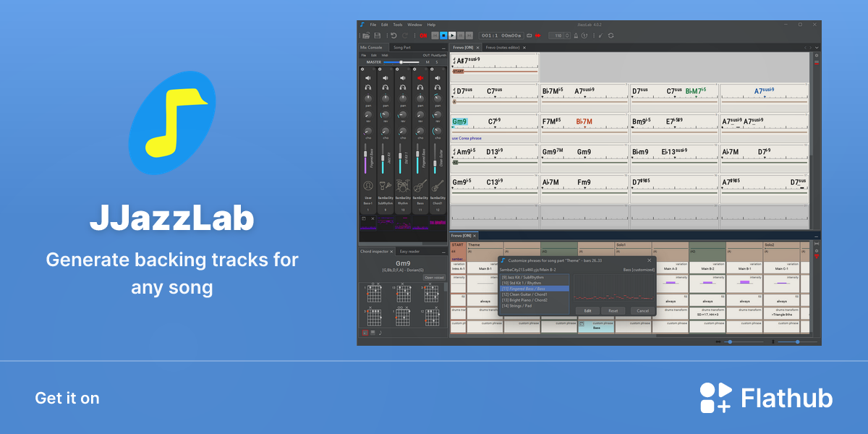Image resolution: width=868 pixels, height=434 pixels.
Task: Click the F7M#5 chord symbol
Action: [553, 122]
